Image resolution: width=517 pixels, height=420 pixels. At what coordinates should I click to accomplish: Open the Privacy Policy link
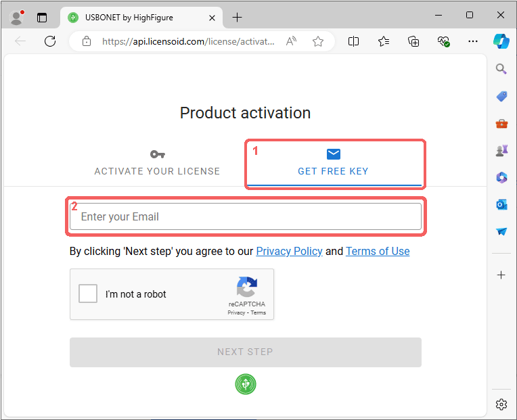click(289, 252)
